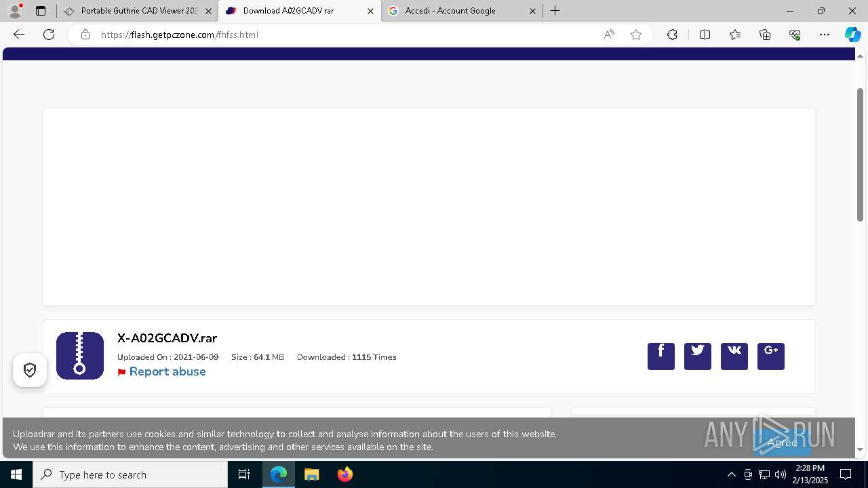Accept cookies with Agree button
868x488 pixels.
coord(782,443)
